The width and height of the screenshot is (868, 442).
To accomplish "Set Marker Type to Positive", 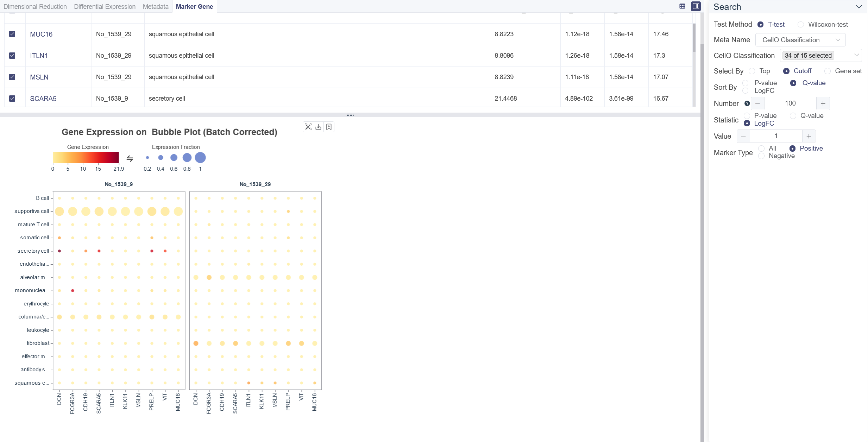I will (x=792, y=149).
